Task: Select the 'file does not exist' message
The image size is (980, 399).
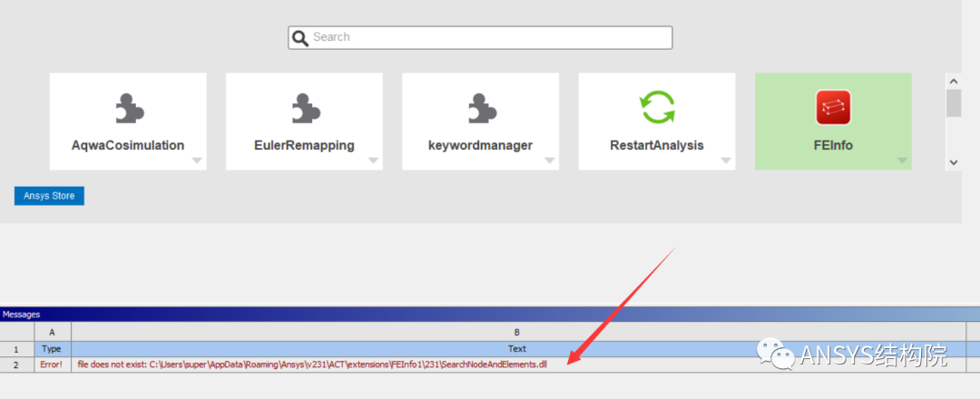Action: pyautogui.click(x=312, y=365)
